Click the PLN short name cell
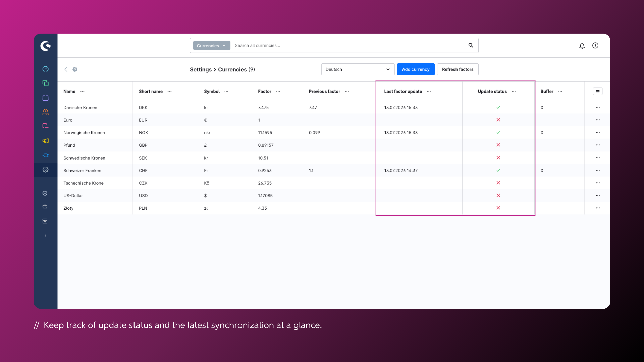This screenshot has height=362, width=644. point(143,208)
